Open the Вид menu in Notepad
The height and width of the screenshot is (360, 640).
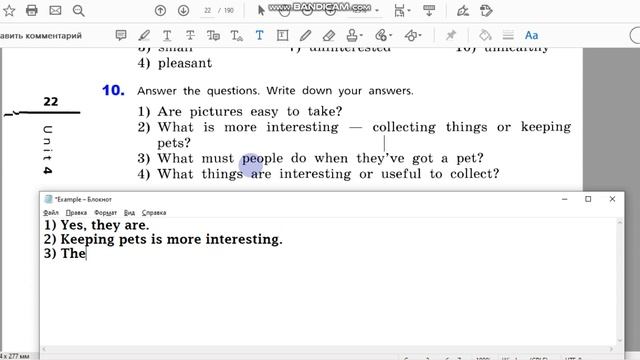pos(129,213)
